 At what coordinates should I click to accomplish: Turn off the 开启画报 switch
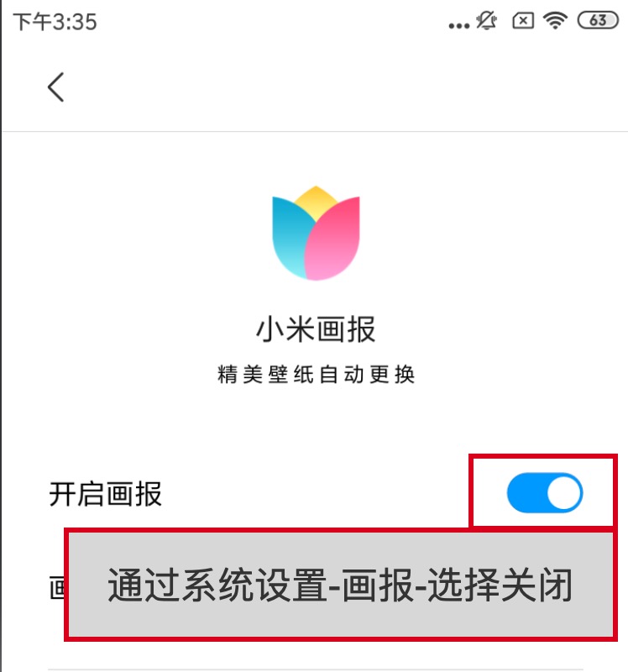coord(545,493)
